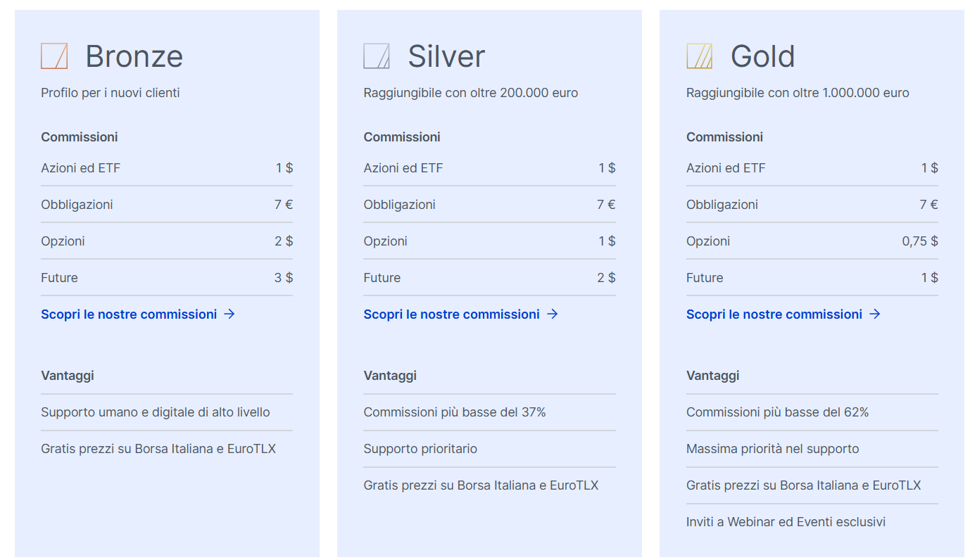Click the Bronze Future 3 $ row
Image resolution: width=970 pixels, height=560 pixels.
[x=167, y=278]
